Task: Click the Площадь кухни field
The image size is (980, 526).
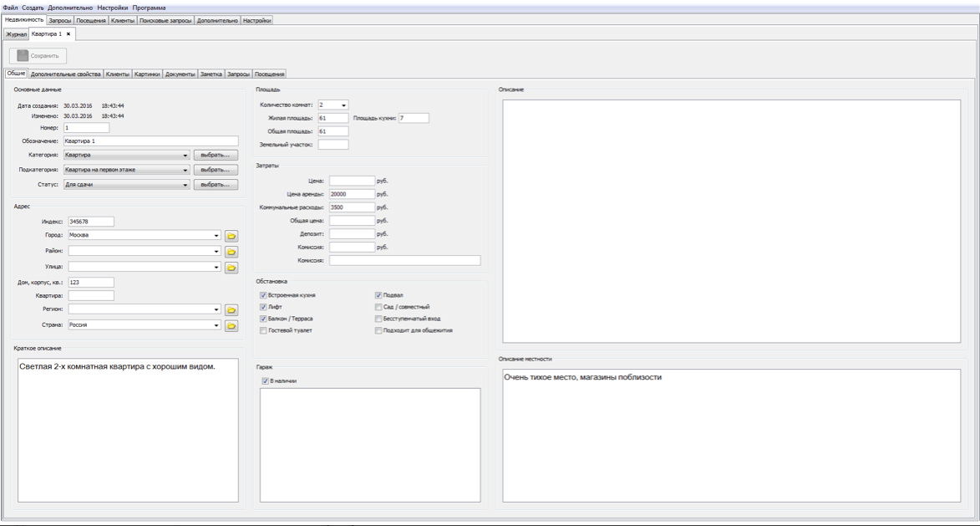Action: pyautogui.click(x=414, y=118)
